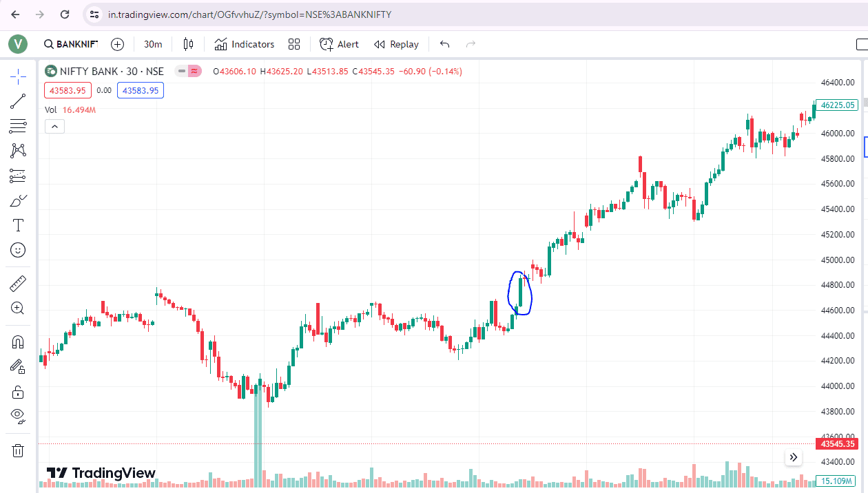Open the chart style selector
Viewport: 868px width, 493px height.
(187, 44)
